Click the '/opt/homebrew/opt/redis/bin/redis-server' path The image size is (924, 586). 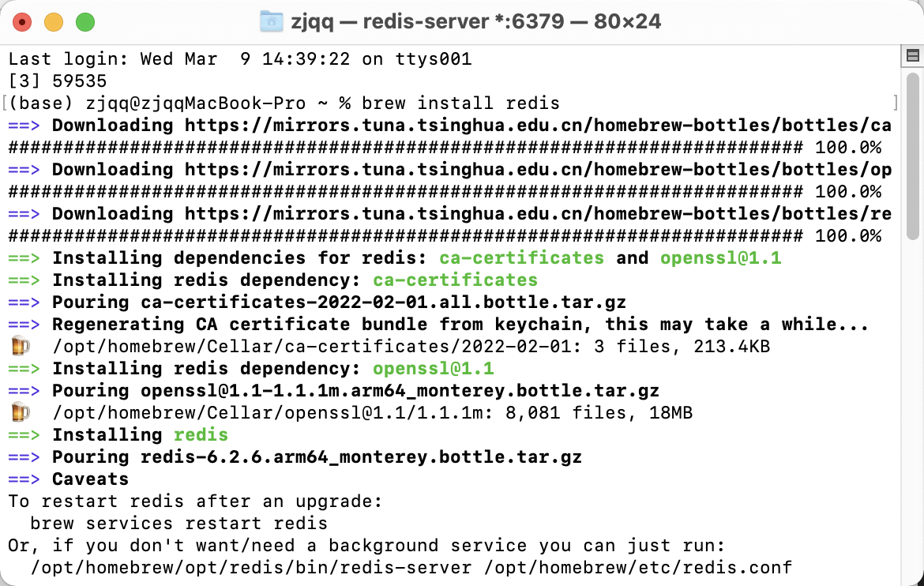click(251, 568)
